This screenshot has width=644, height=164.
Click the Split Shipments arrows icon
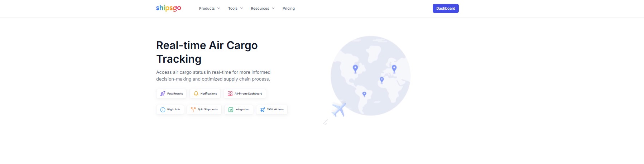[x=193, y=110]
